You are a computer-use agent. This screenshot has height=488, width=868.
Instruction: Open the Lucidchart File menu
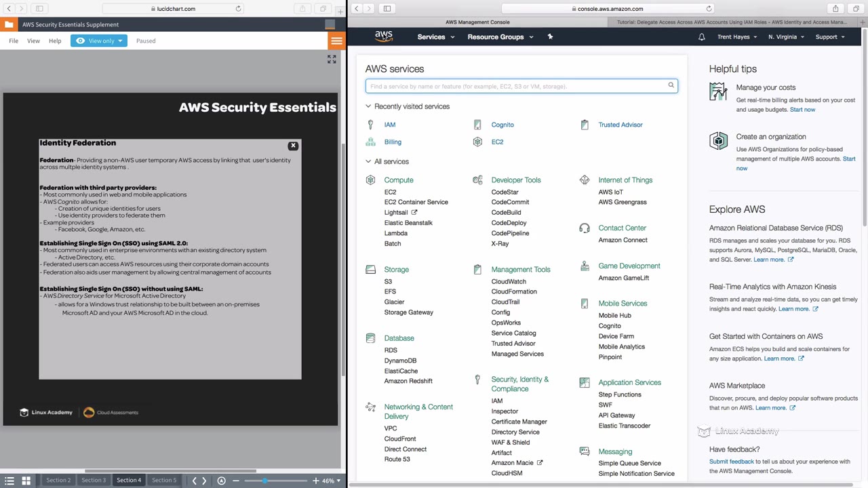14,41
